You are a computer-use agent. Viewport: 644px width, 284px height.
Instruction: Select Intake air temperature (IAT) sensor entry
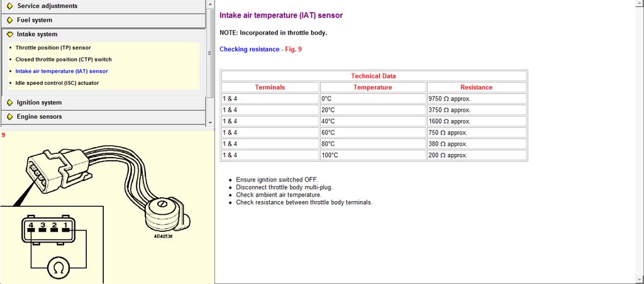click(x=62, y=72)
